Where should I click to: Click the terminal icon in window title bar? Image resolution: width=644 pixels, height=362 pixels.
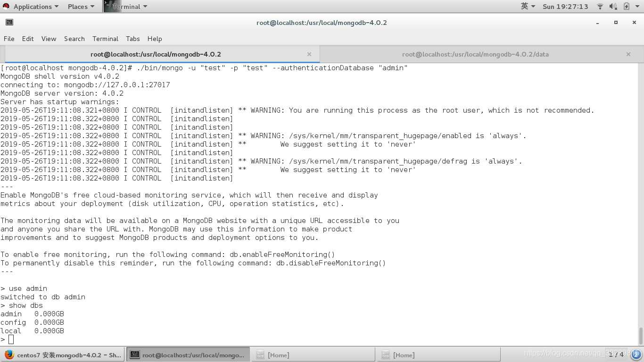click(x=9, y=22)
